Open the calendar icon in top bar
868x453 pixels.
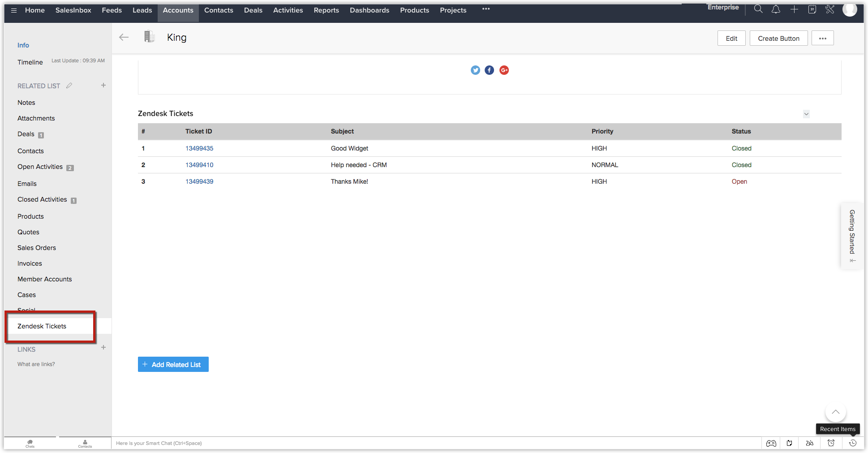coord(812,9)
